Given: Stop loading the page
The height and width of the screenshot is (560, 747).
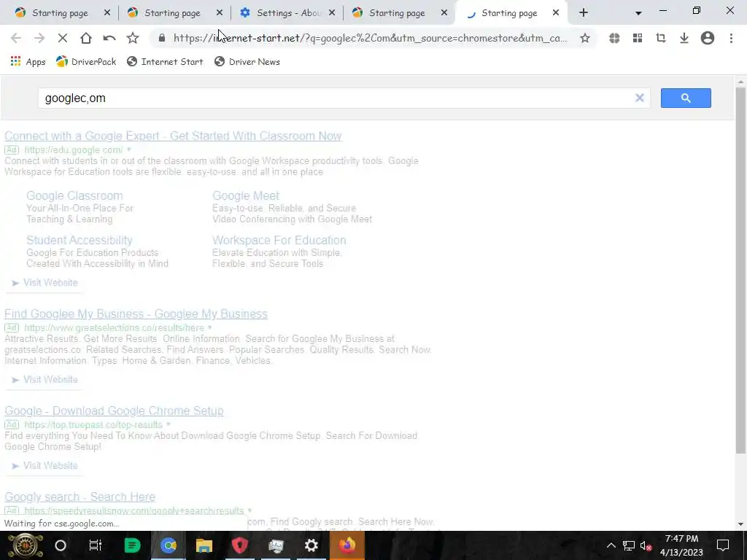Looking at the screenshot, I should 63,38.
